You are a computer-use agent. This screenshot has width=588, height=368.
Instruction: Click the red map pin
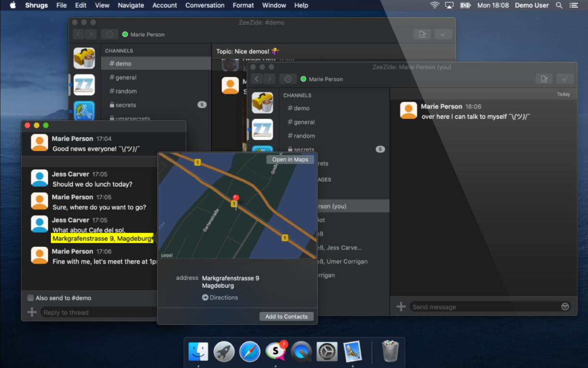pos(236,199)
